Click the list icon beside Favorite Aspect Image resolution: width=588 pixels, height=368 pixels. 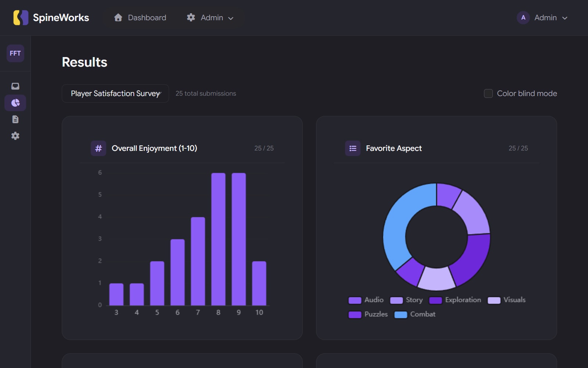point(352,148)
